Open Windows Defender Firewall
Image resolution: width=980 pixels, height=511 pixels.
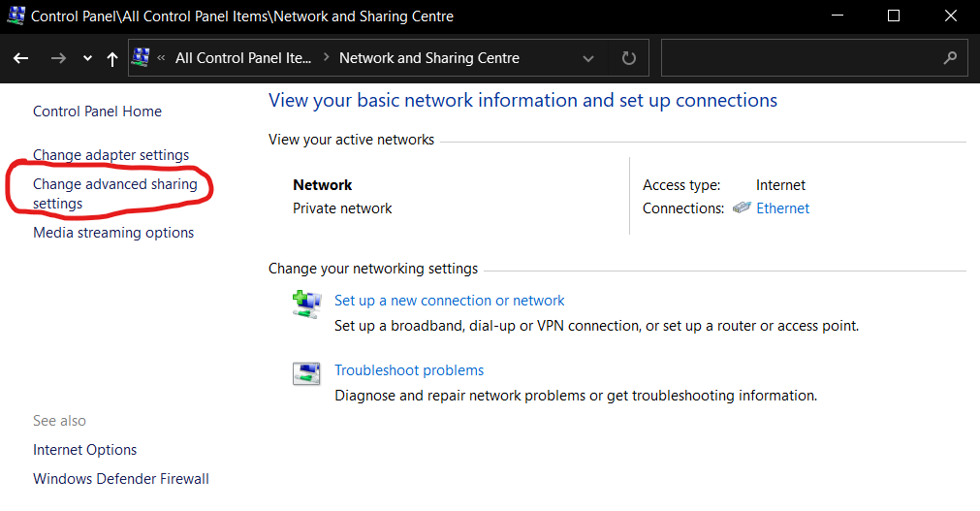click(x=121, y=478)
